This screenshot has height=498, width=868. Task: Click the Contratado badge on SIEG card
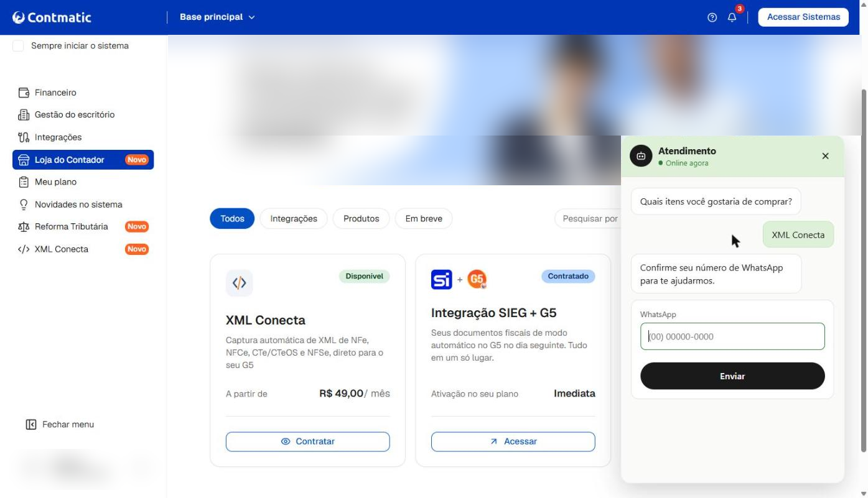coord(568,276)
